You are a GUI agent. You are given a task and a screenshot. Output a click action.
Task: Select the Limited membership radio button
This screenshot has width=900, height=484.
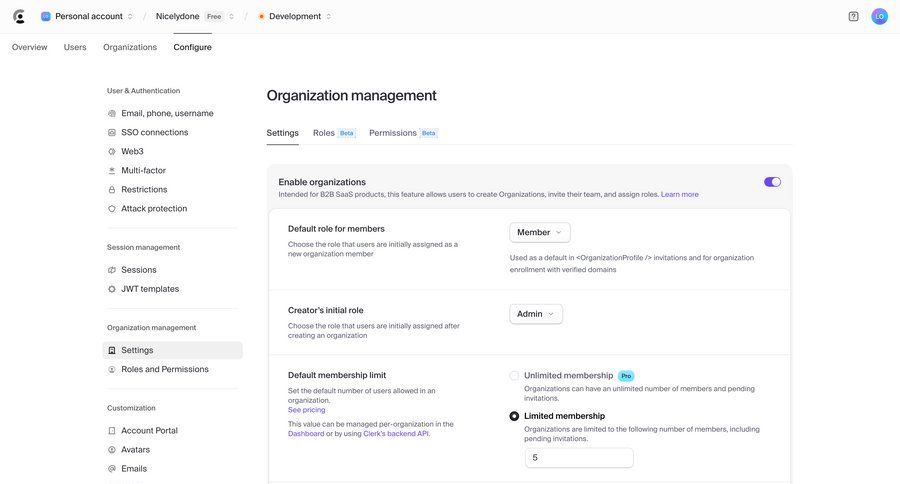pos(514,416)
